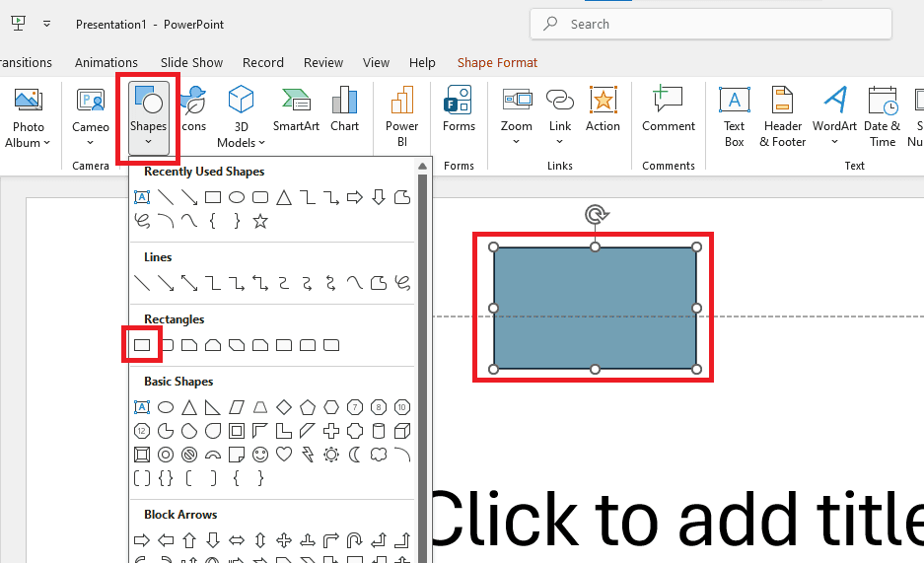Choose the up arrow in Block Arrows
Viewport: 924px width, 563px height.
[189, 540]
